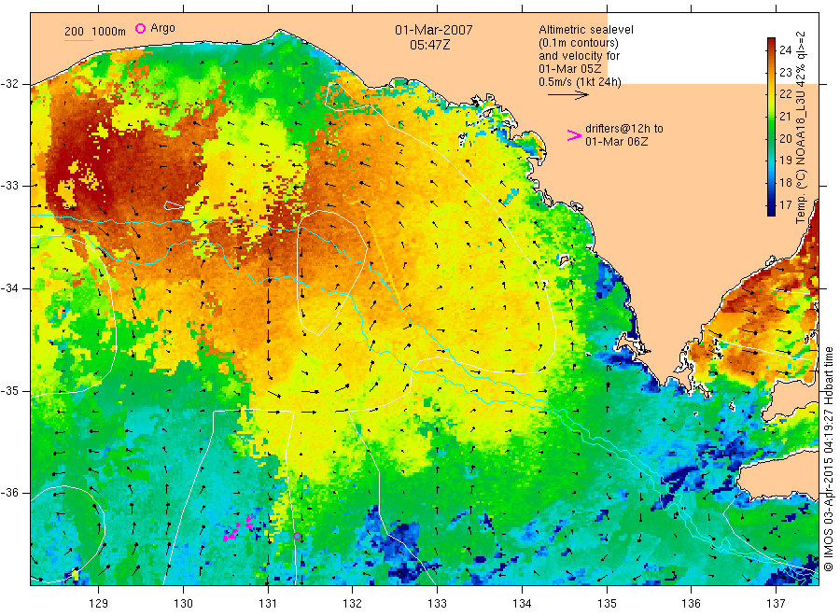The height and width of the screenshot is (616, 840).
Task: Click the longitude label 129
Action: coord(99,603)
